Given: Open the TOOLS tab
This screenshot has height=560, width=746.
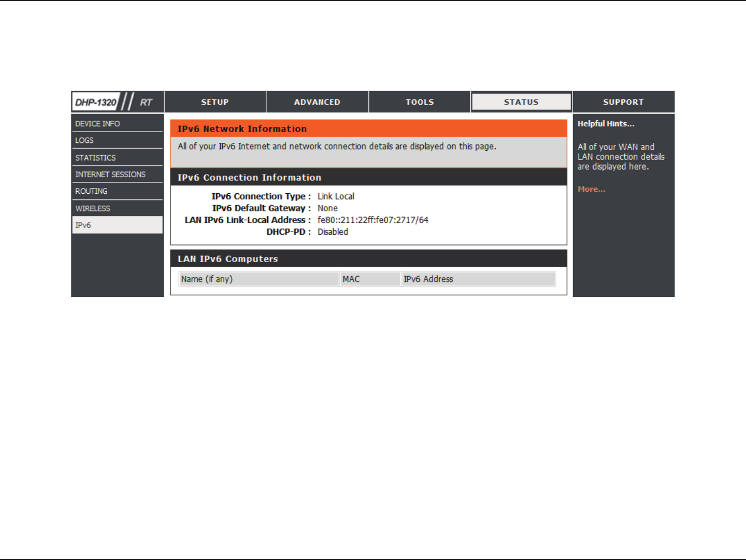Looking at the screenshot, I should (420, 102).
